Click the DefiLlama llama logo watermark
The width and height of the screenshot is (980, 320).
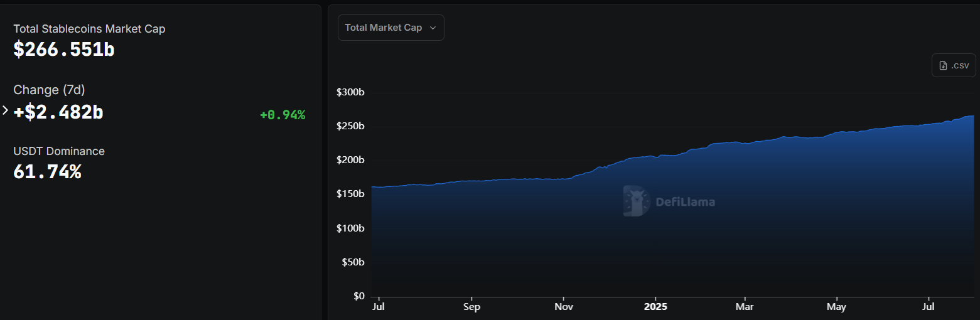(636, 201)
